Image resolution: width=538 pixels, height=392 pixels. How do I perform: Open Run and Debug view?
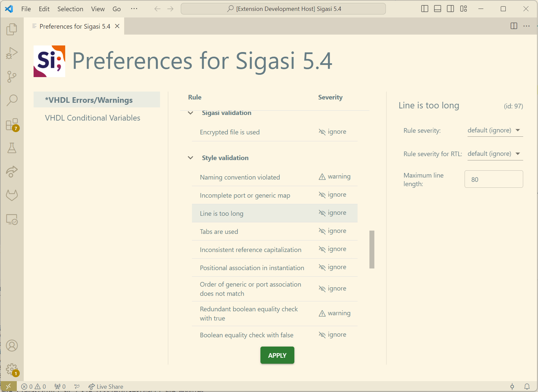point(12,53)
